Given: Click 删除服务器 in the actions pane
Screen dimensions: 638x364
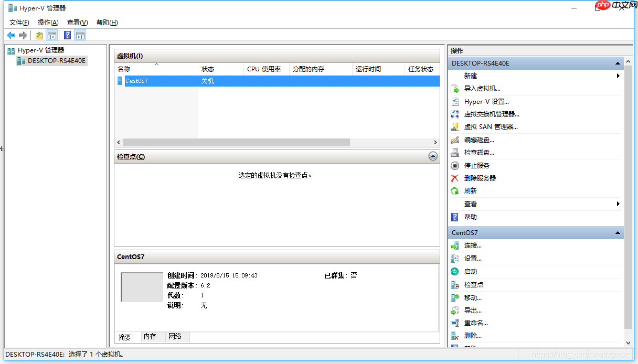Looking at the screenshot, I should [480, 178].
